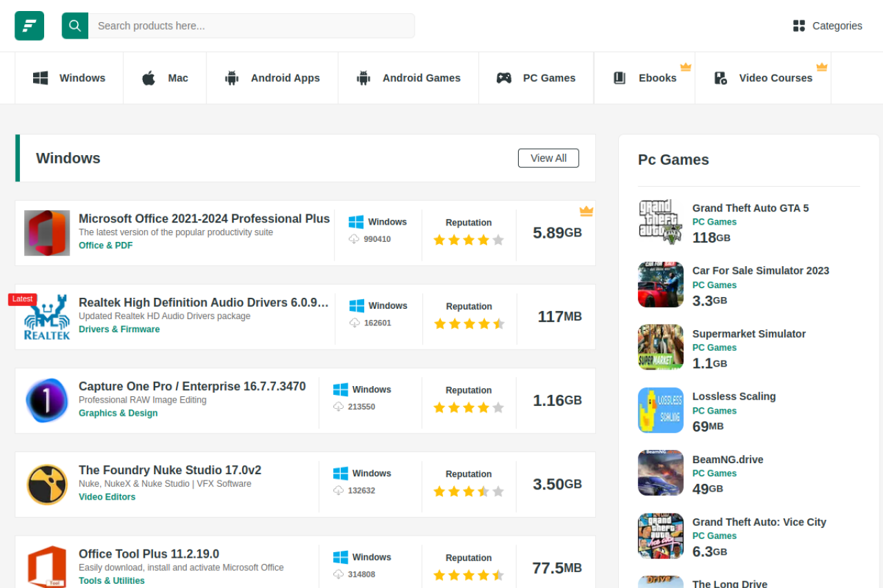Open the Categories grid menu

(827, 26)
